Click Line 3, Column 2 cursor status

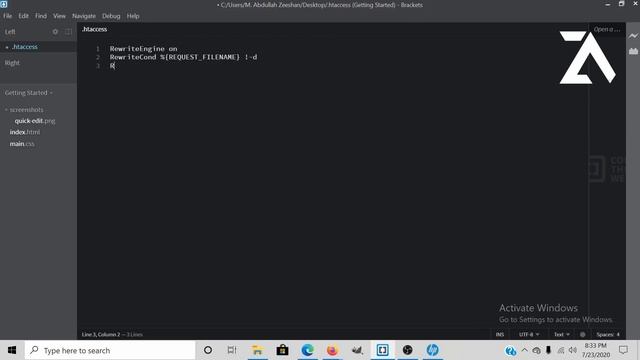pos(101,334)
